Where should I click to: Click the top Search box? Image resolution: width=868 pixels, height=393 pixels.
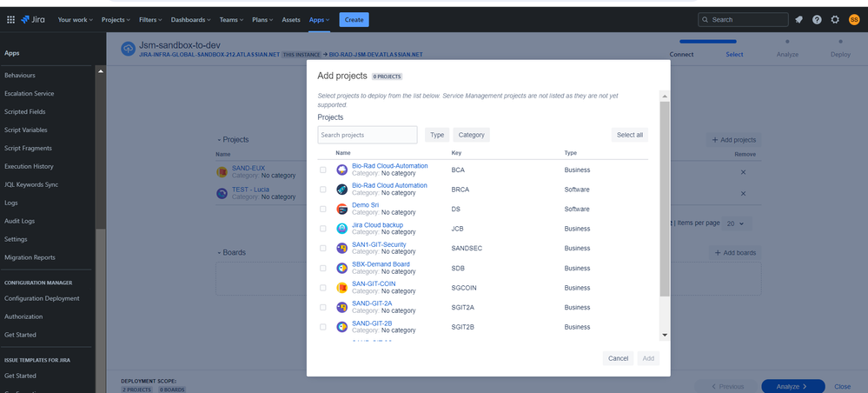pyautogui.click(x=743, y=19)
